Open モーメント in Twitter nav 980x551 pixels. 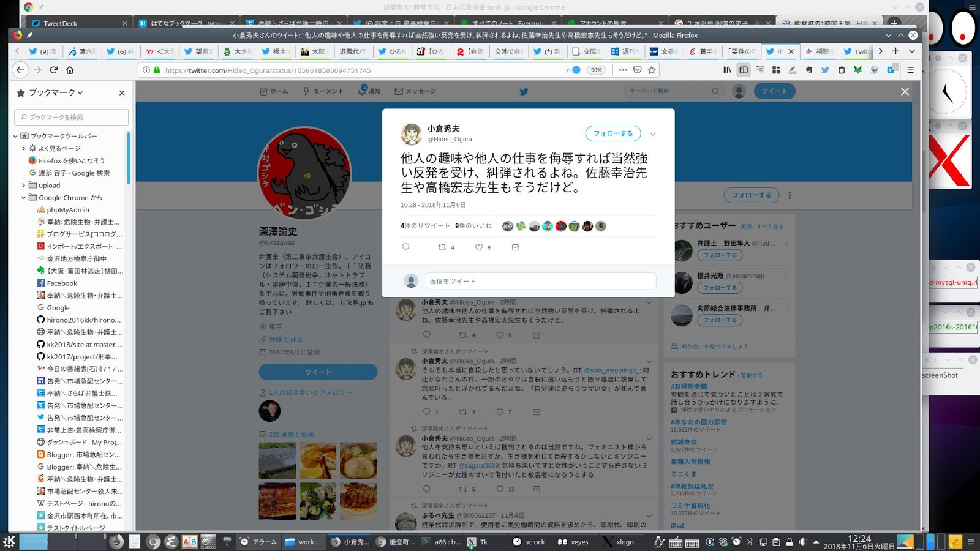pyautogui.click(x=323, y=91)
